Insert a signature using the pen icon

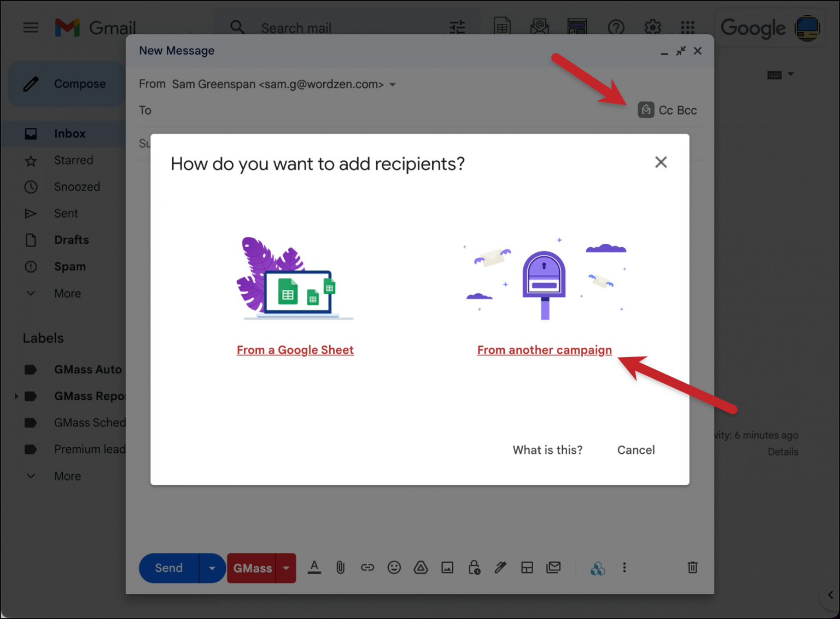click(x=500, y=568)
